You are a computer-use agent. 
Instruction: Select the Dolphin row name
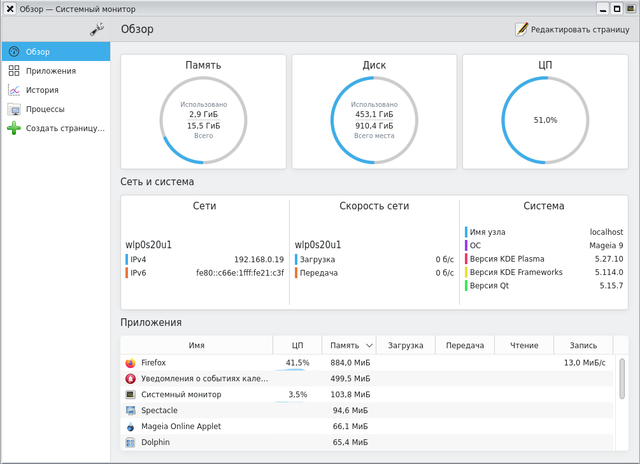155,442
